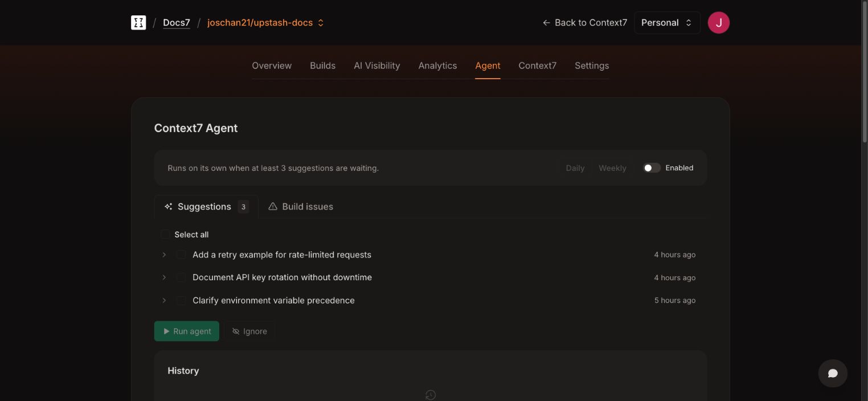Open the Context7 tab

[537, 66]
